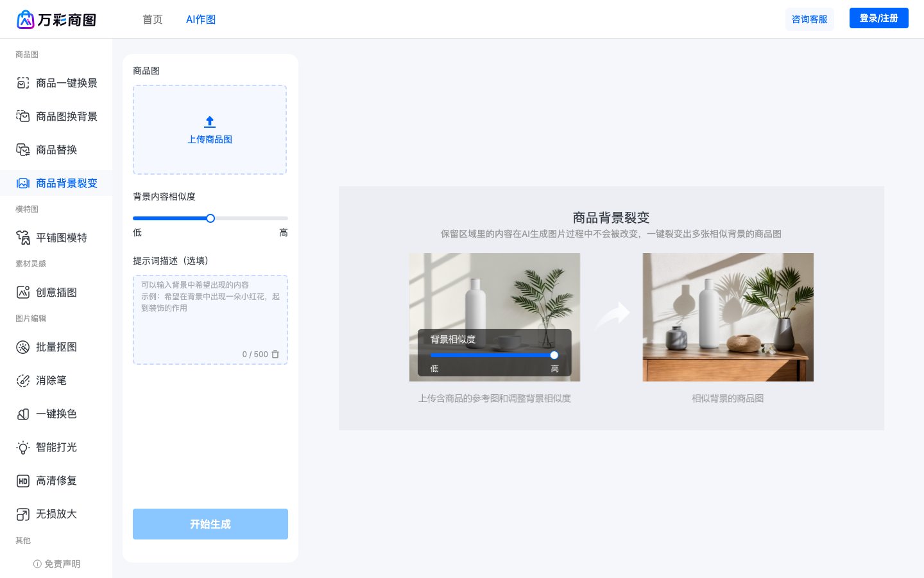Switch to the 首页 tab
Viewport: 924px width, 578px height.
point(152,19)
